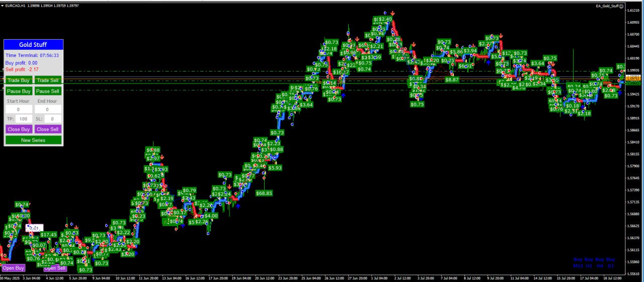Click the 3 Jun 04:00 time axis label
644x282 pixels.
pos(33,277)
